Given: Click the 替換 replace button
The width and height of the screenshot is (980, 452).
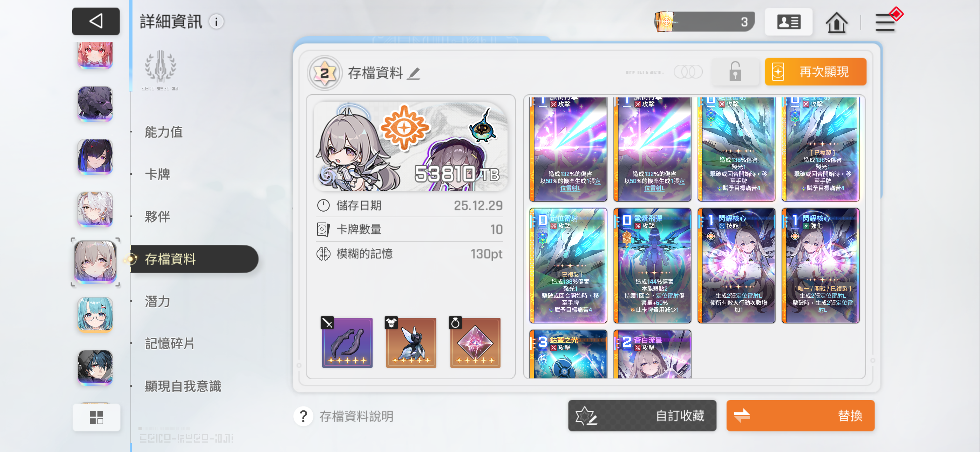Looking at the screenshot, I should (800, 415).
